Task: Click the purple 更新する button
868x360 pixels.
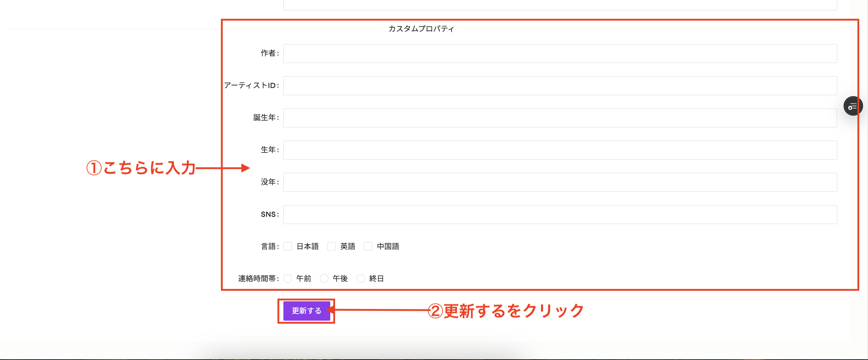Action: pos(307,311)
